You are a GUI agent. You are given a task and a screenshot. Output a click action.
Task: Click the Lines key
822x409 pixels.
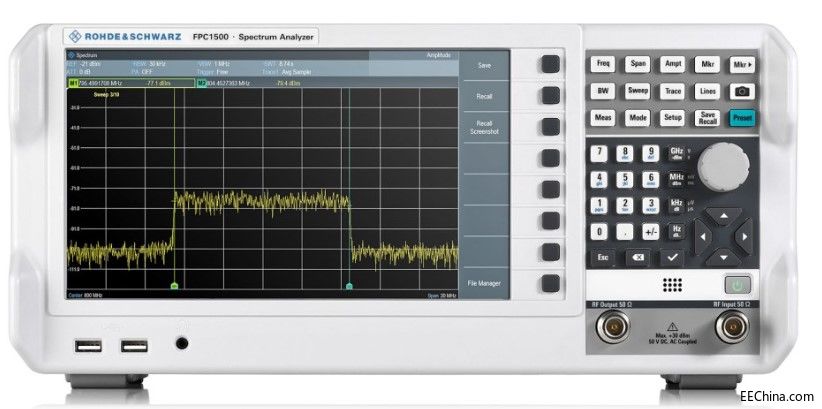click(x=707, y=91)
